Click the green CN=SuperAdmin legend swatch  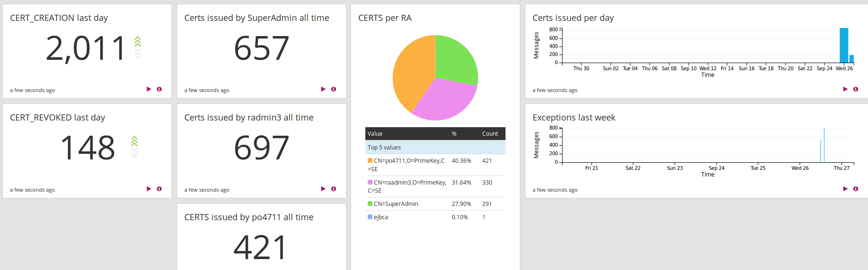click(x=370, y=204)
